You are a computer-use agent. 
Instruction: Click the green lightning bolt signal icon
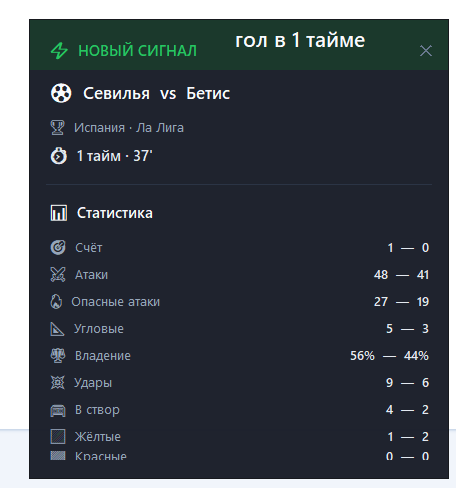59,51
